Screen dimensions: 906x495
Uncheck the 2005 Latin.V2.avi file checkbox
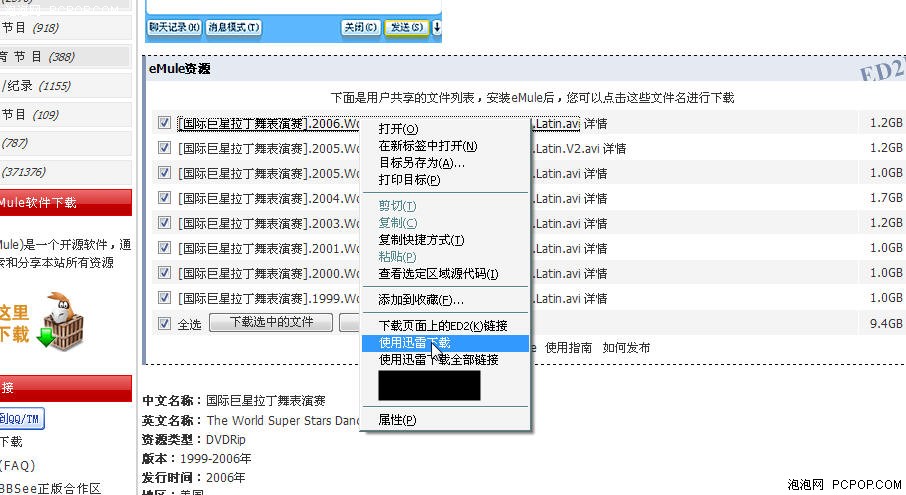coord(164,148)
